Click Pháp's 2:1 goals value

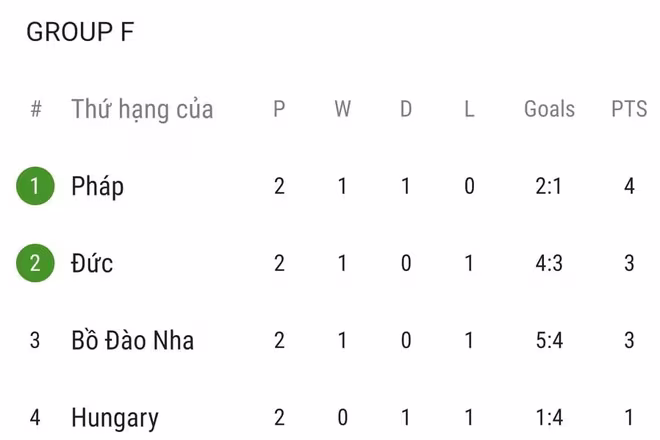point(549,186)
